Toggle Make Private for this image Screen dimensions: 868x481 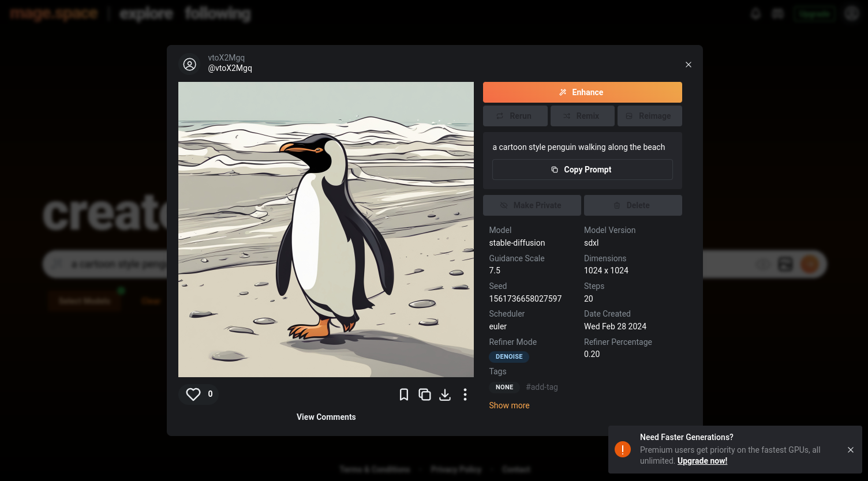click(x=532, y=205)
